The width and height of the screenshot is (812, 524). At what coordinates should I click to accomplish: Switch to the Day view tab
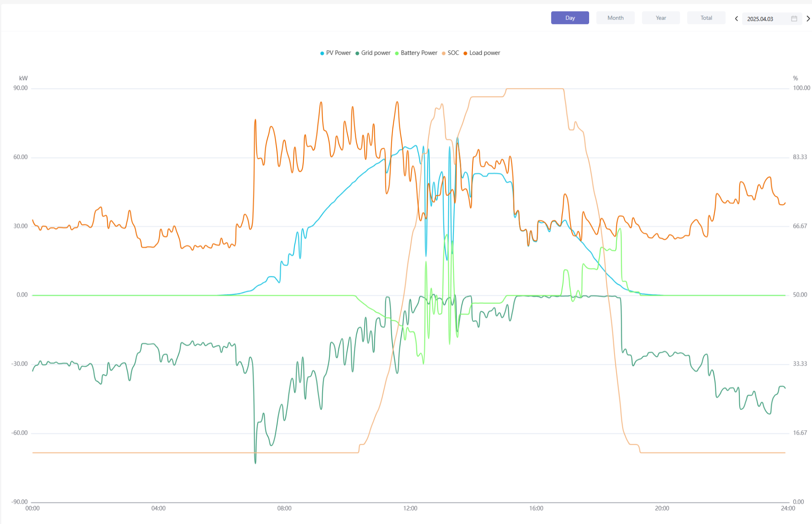(x=570, y=18)
